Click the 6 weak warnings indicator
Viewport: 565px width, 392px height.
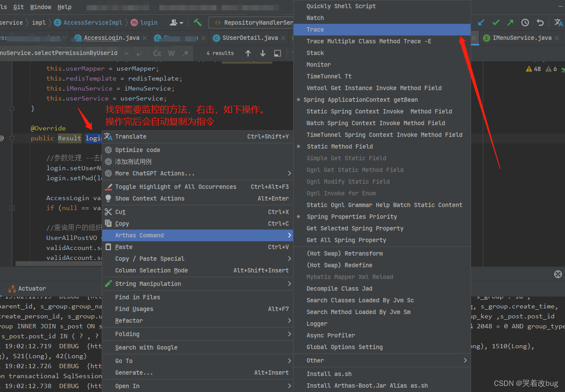551,69
